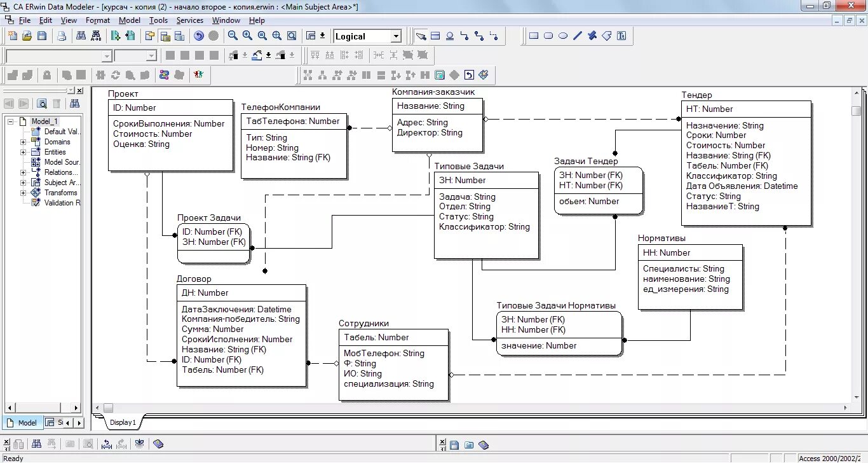Select the Identifying relationship tool
This screenshot has height=463, width=868.
[465, 36]
